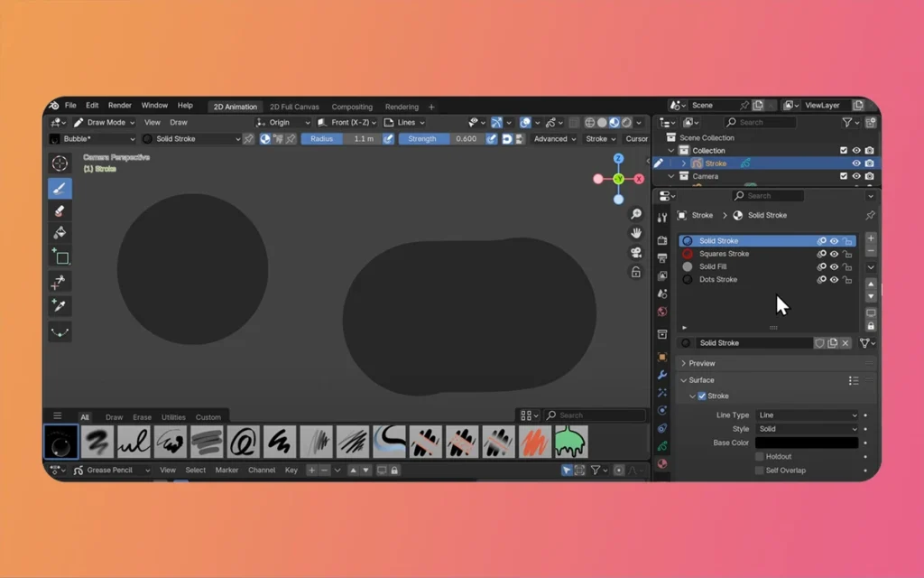Viewport: 924px width, 578px height.
Task: Show the Erase brushes category
Action: [x=142, y=417]
